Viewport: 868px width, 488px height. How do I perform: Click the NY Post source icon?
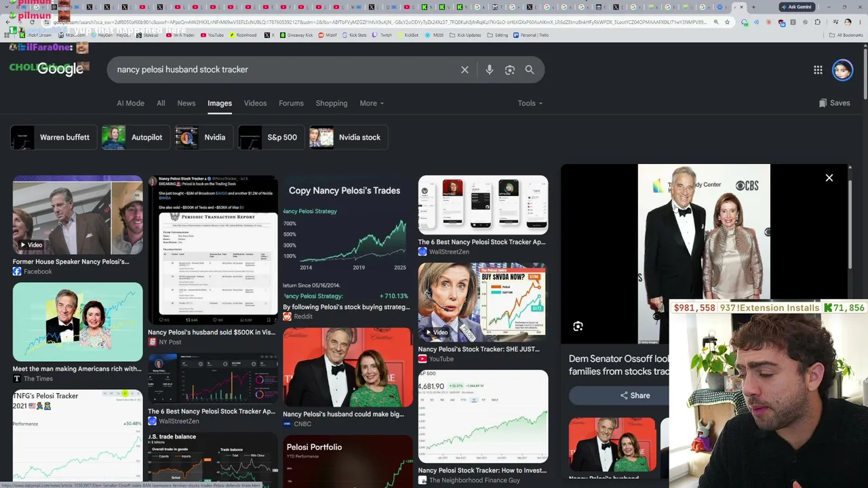[x=152, y=342]
